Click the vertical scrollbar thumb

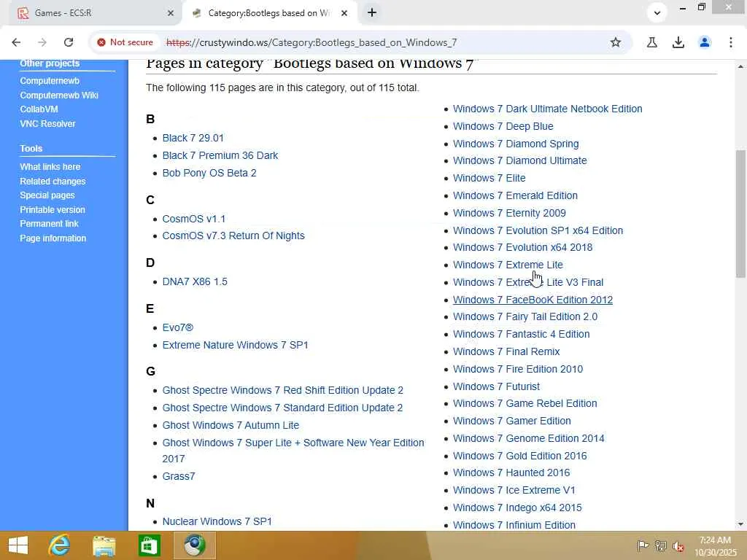(740, 214)
